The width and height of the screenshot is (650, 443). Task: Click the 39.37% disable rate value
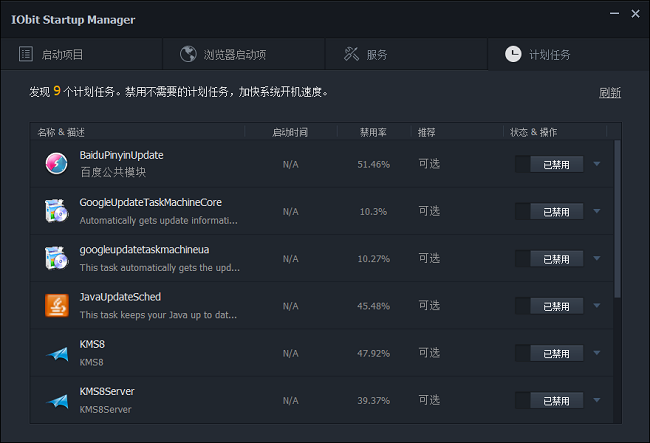click(x=374, y=401)
